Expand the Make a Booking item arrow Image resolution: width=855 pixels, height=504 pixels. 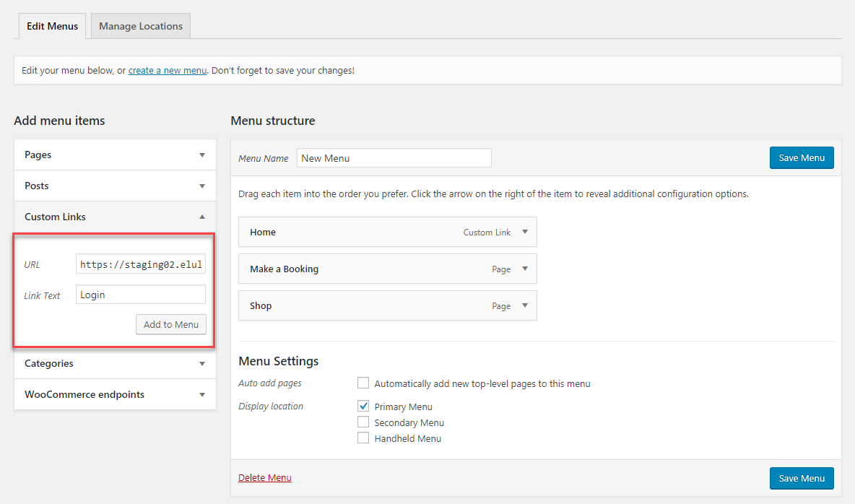pos(525,269)
